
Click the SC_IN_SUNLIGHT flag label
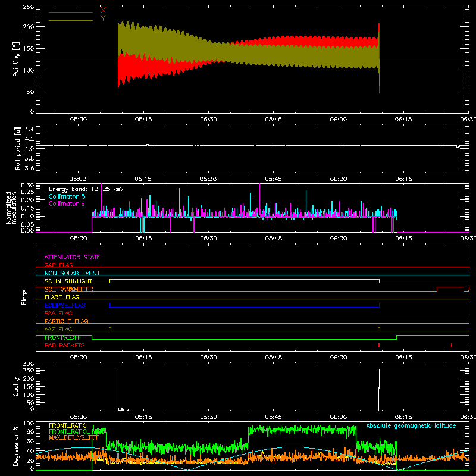pyautogui.click(x=68, y=281)
